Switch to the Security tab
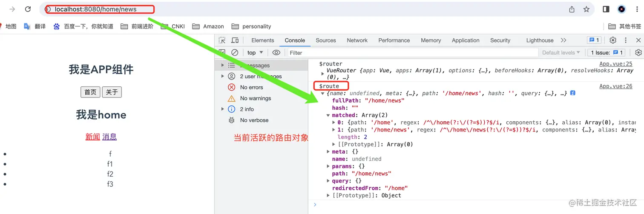 tap(500, 40)
